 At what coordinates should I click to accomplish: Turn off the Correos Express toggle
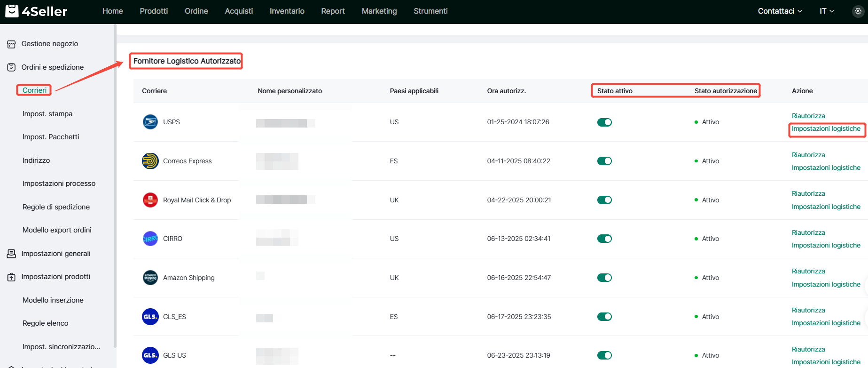(x=604, y=161)
